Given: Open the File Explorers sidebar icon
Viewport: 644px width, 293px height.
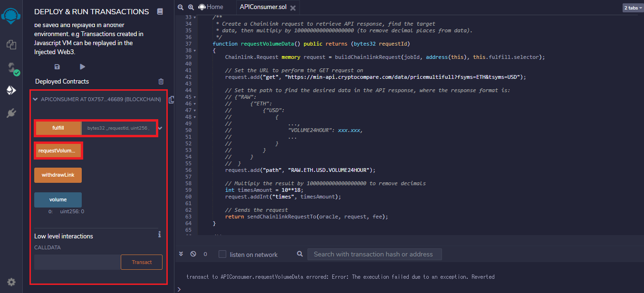Looking at the screenshot, I should 11,45.
